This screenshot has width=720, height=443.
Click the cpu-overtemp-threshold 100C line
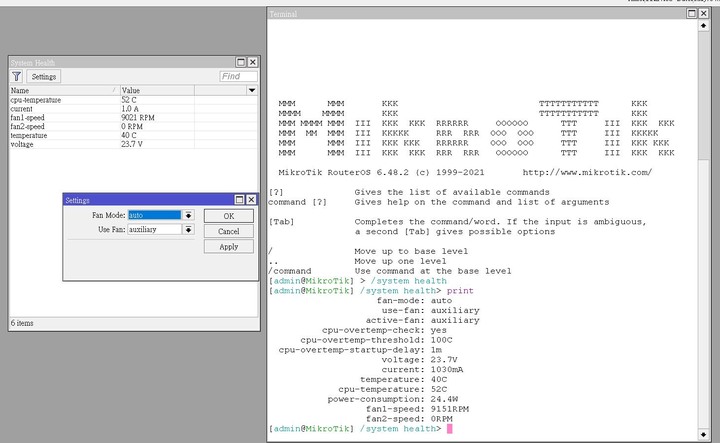(377, 340)
